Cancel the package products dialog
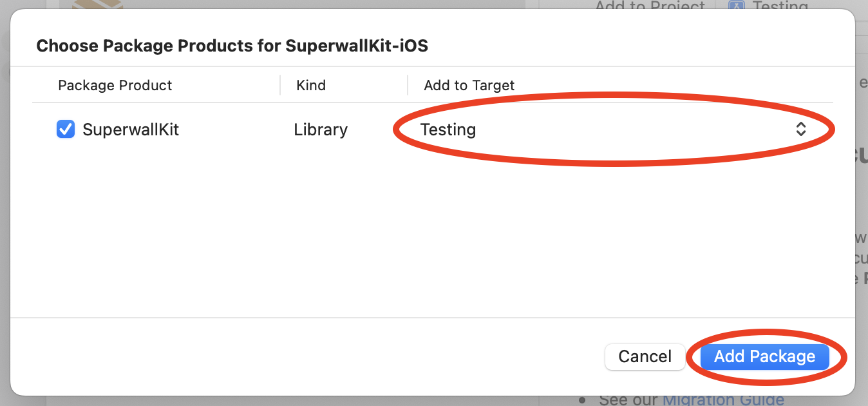Image resolution: width=868 pixels, height=406 pixels. pyautogui.click(x=645, y=356)
